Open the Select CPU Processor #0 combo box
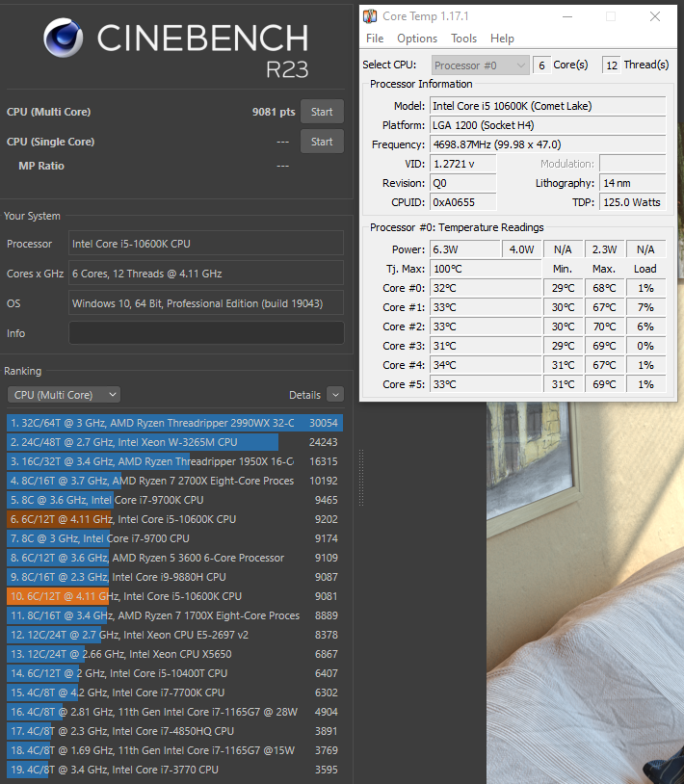 (480, 65)
